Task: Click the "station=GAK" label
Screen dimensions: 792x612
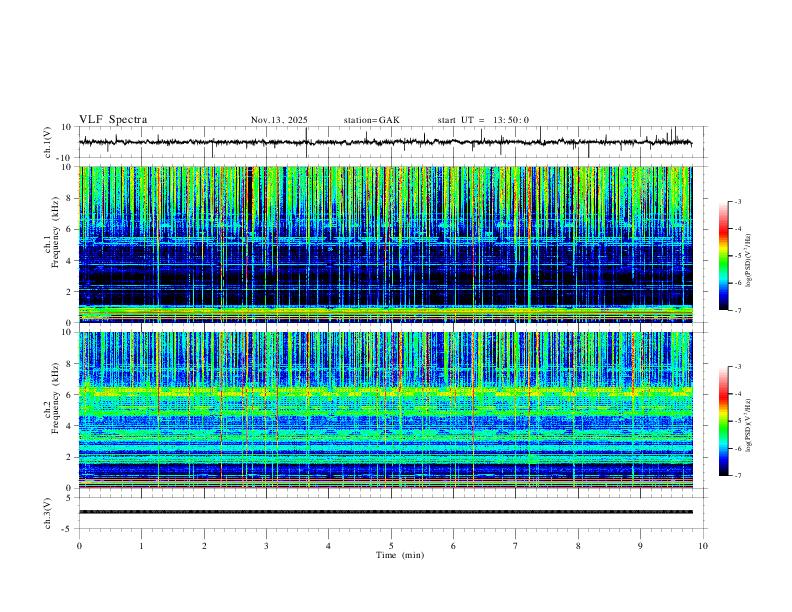Action: 371,120
